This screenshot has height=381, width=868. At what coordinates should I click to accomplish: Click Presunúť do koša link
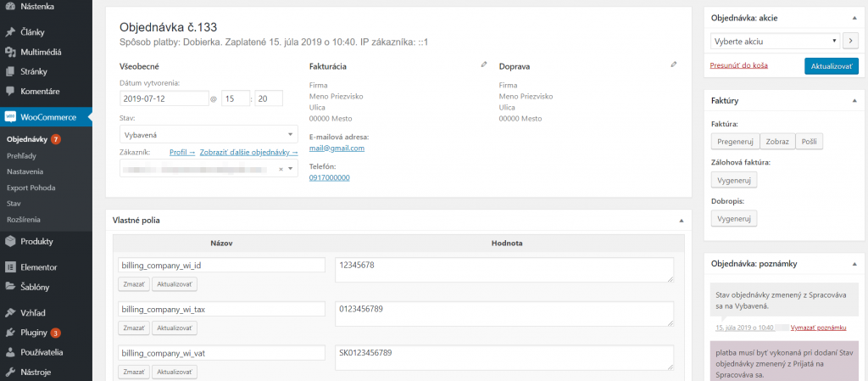(738, 65)
